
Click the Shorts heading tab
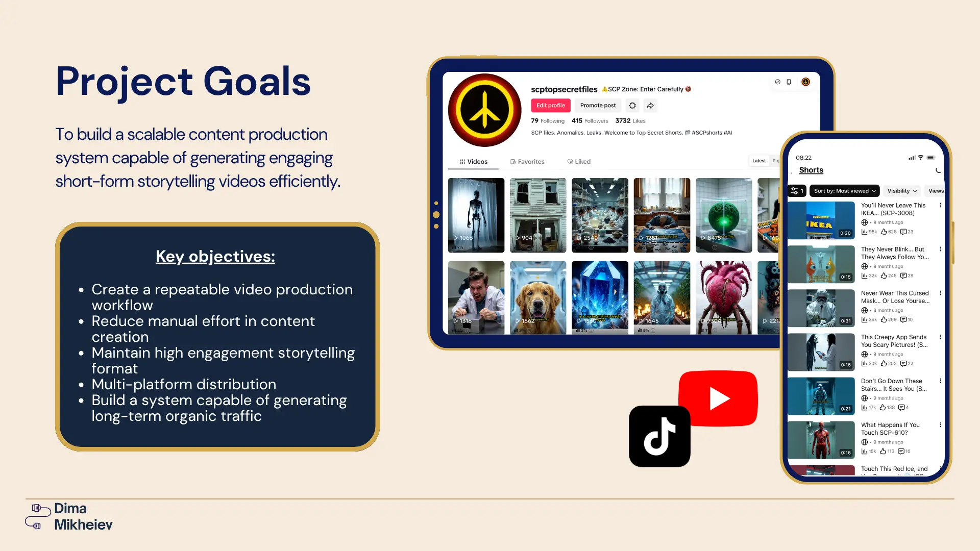(x=811, y=170)
